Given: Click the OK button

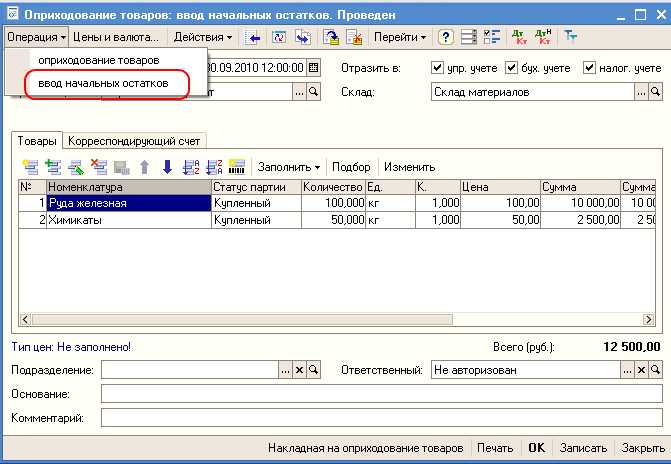Looking at the screenshot, I should 537,448.
